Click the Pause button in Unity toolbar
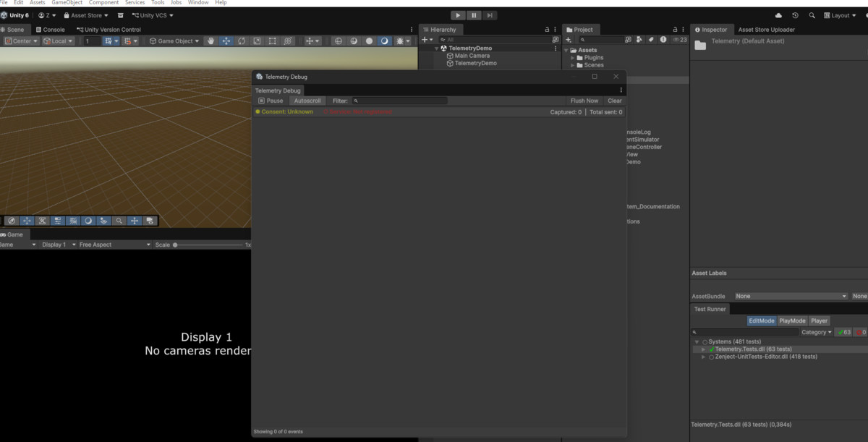Image resolution: width=868 pixels, height=442 pixels. click(474, 15)
